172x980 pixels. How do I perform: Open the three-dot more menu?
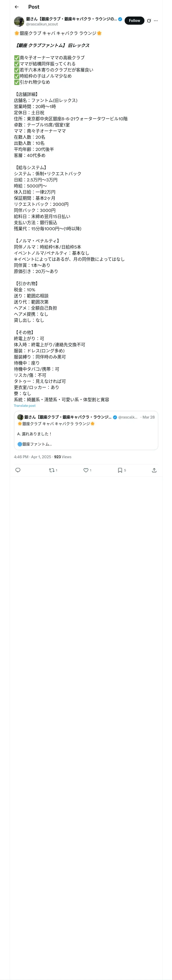(x=156, y=21)
